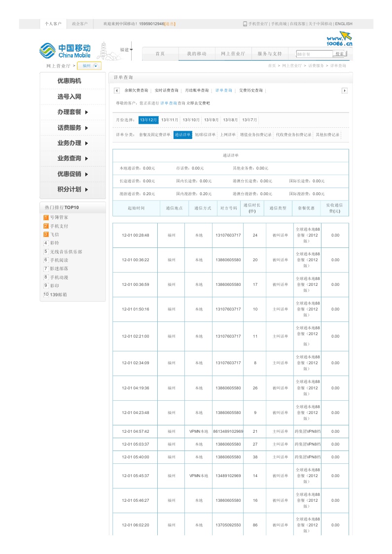Click the left arrow in the query tab bar

click(117, 91)
